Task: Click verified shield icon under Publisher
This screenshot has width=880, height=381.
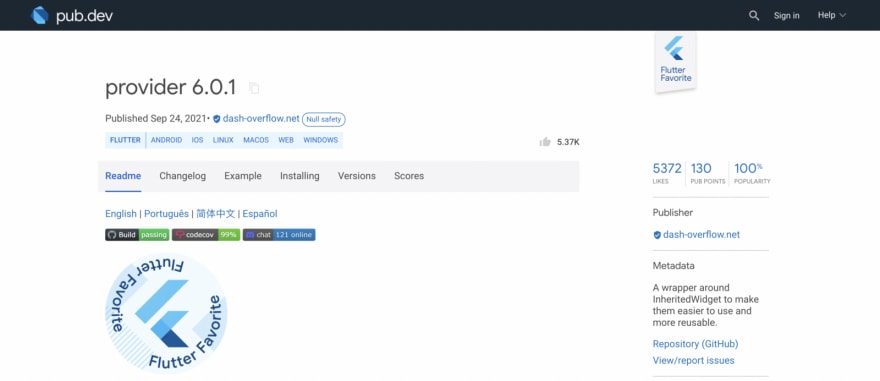Action: coord(657,235)
